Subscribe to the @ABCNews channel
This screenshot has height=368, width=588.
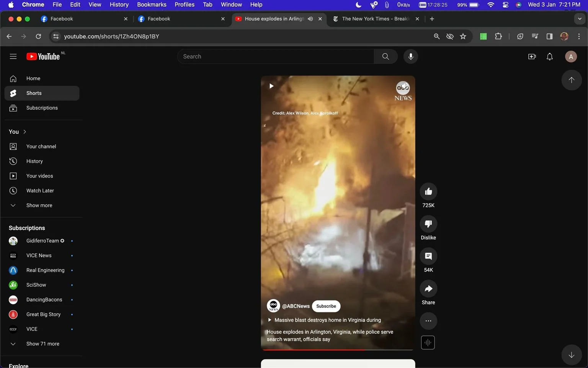coord(326,306)
